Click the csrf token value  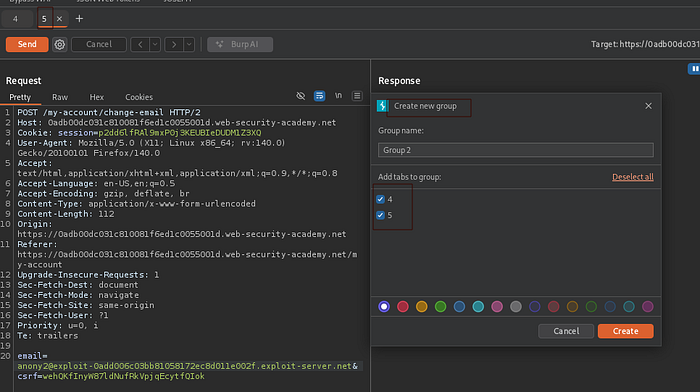coord(124,376)
